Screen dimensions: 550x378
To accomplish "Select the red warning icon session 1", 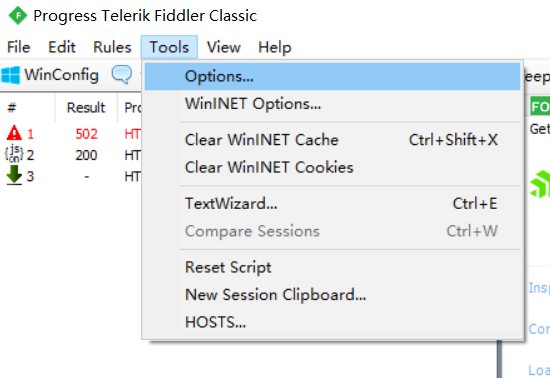I will [x=14, y=133].
